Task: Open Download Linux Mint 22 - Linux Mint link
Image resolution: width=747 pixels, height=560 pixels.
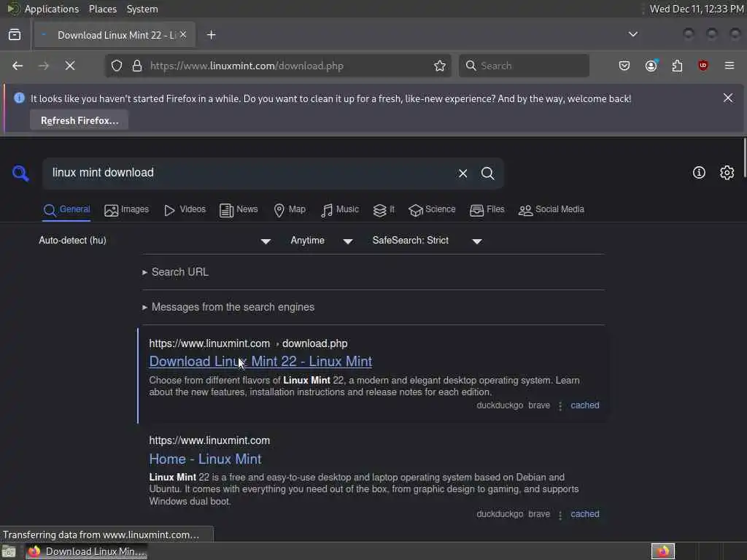Action: [x=260, y=362]
